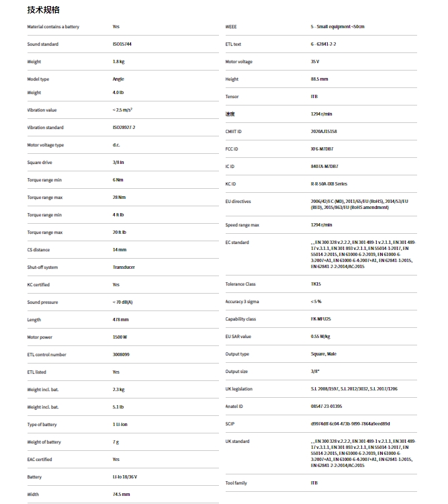Viewport: 448px width, 504px height.
Task: Select the 'Material contains a battery' label
Action: pyautogui.click(x=53, y=27)
